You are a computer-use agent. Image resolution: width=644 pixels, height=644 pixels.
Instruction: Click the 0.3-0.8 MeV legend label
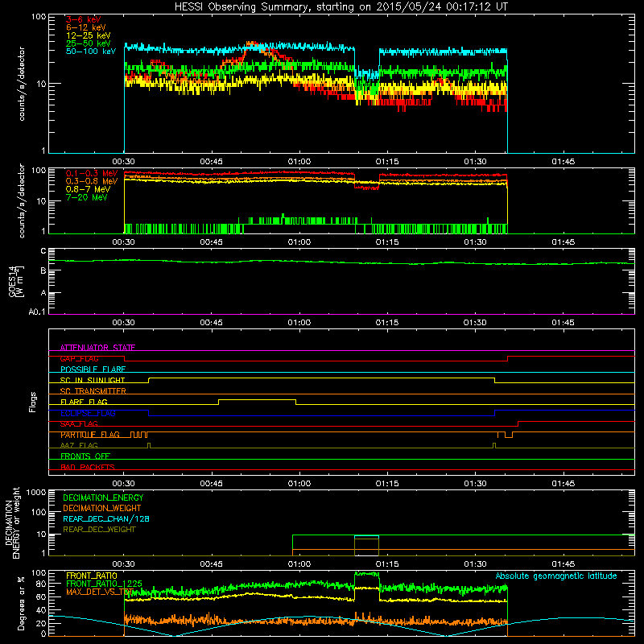pyautogui.click(x=92, y=181)
